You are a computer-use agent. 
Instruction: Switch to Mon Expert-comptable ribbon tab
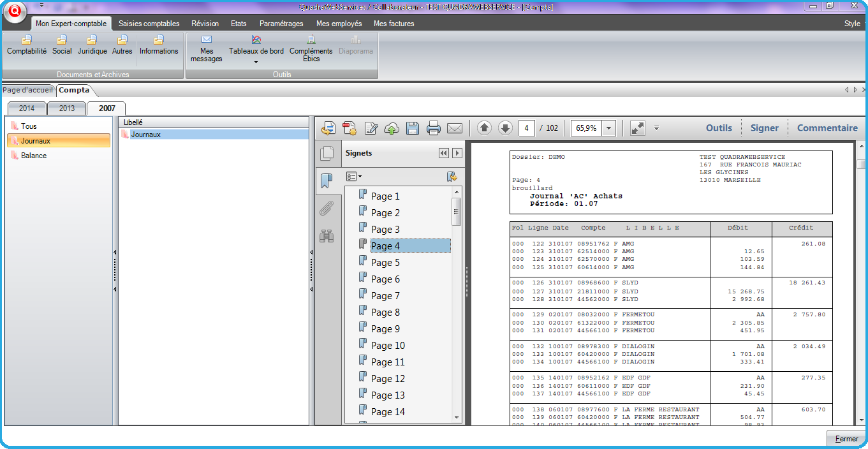pos(71,24)
